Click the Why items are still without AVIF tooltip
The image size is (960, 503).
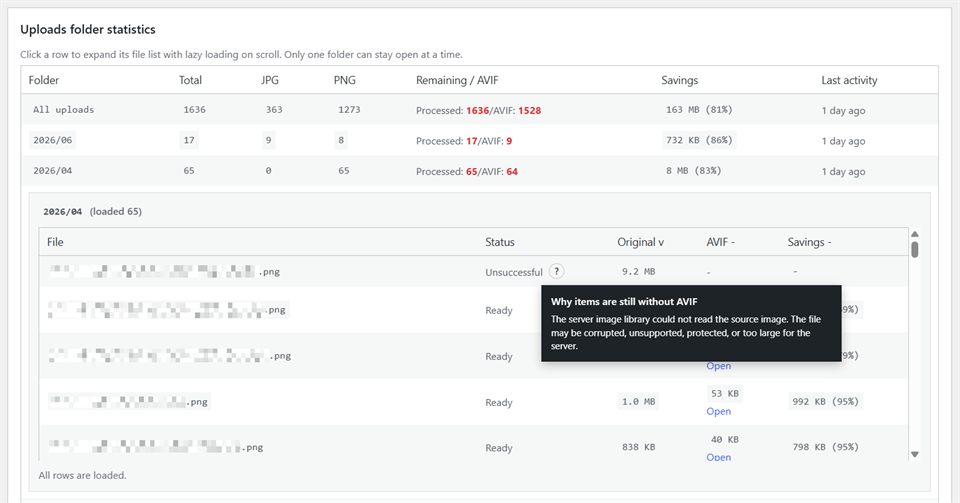(691, 323)
